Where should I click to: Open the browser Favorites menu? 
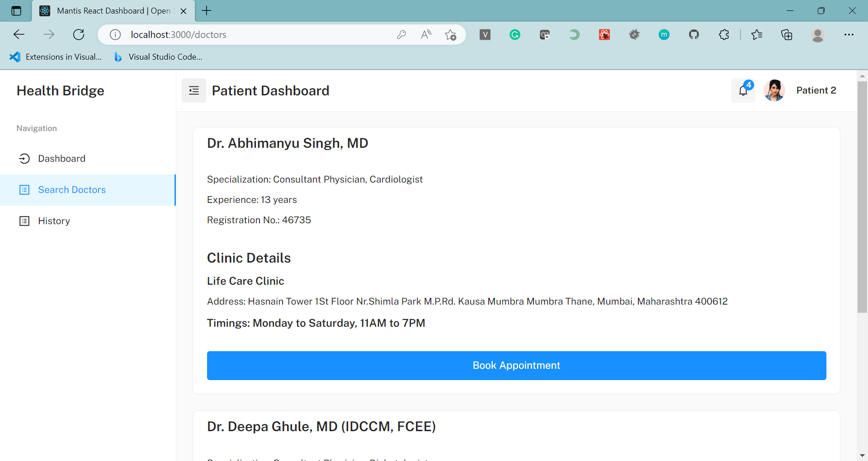tap(757, 34)
